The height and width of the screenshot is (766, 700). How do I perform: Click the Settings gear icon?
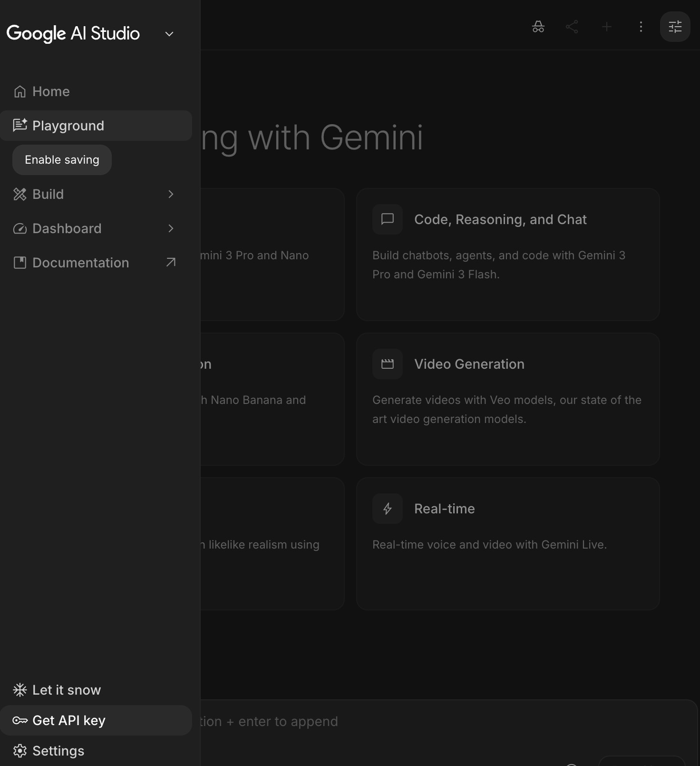coord(20,751)
